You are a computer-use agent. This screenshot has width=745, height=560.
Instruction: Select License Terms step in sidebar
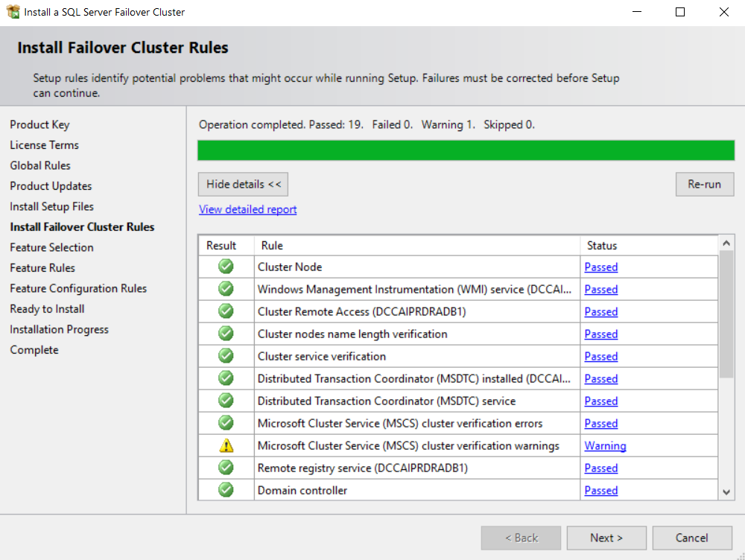(45, 145)
